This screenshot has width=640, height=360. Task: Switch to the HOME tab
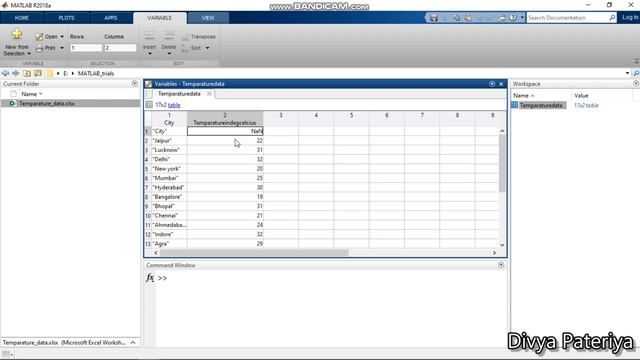[x=22, y=18]
